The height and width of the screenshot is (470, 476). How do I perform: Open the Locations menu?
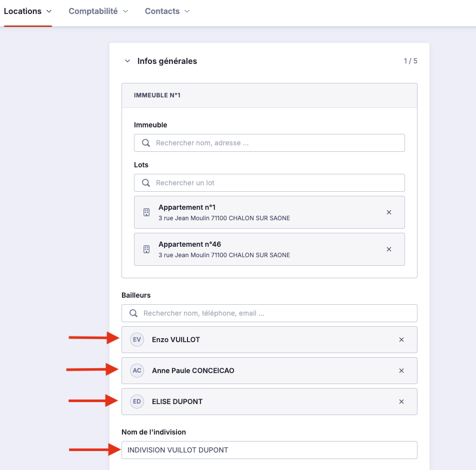[27, 11]
